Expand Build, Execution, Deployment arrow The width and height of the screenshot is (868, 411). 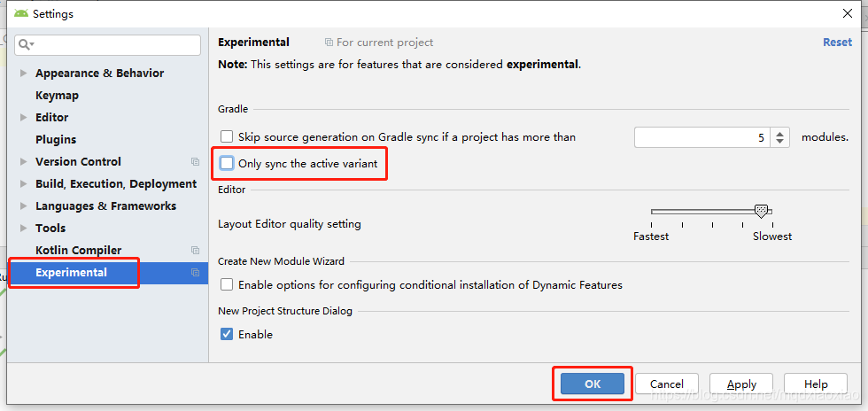[23, 184]
